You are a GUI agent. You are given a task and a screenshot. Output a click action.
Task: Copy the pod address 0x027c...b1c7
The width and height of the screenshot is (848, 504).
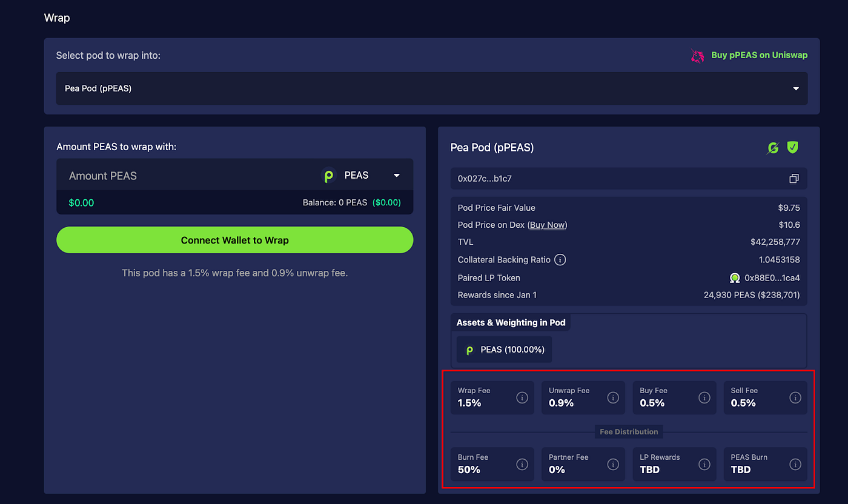794,179
